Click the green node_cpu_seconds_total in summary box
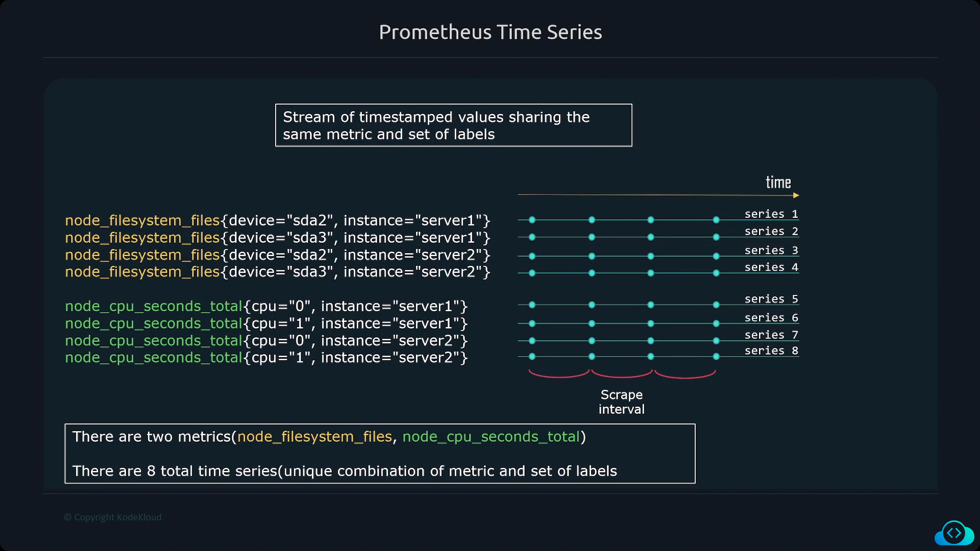The height and width of the screenshot is (551, 980). 491,437
